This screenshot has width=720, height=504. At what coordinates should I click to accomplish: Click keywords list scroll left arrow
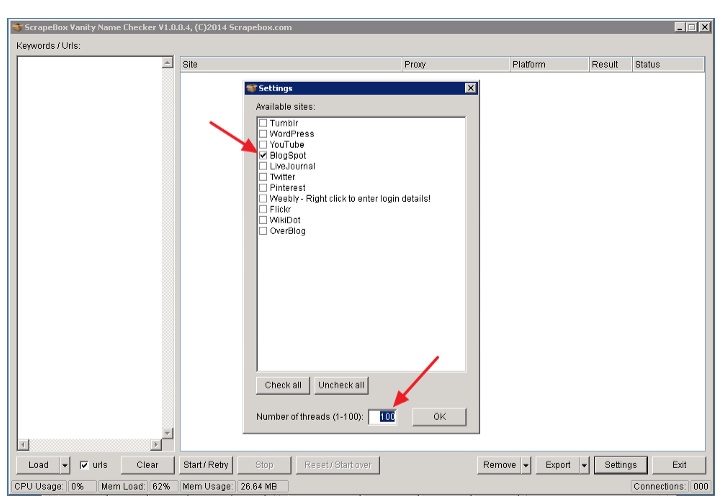pos(23,444)
